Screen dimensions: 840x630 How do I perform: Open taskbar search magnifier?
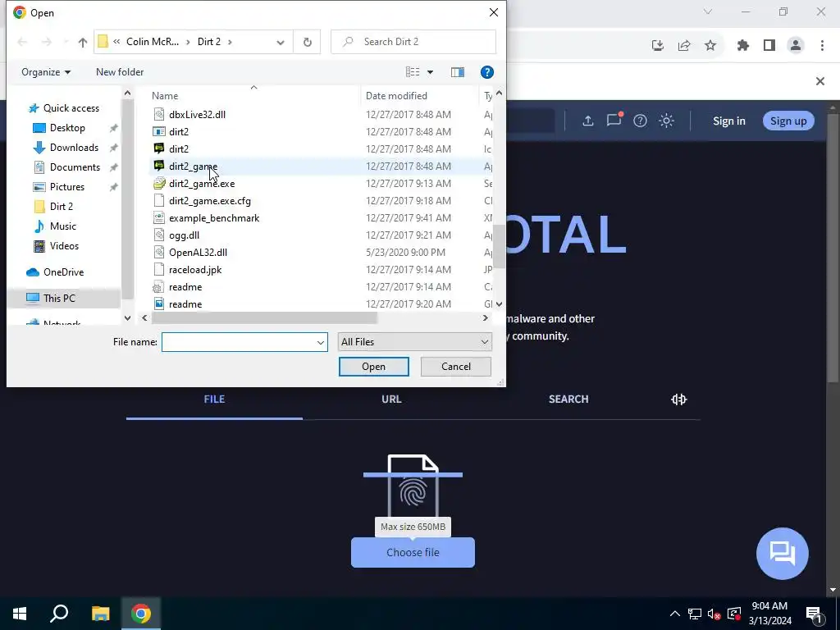[59, 614]
